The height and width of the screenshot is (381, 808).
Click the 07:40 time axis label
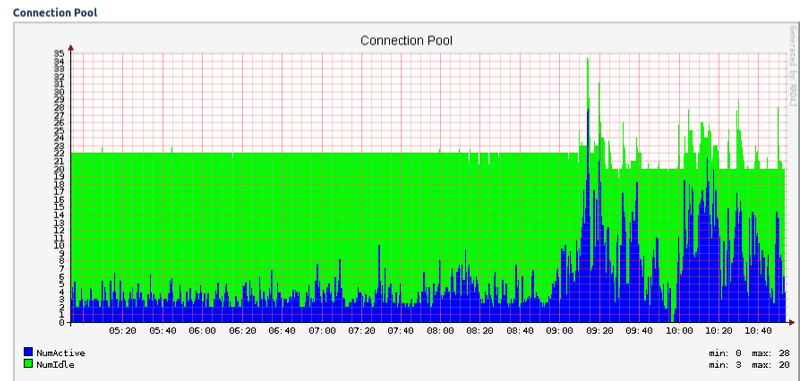click(x=401, y=330)
